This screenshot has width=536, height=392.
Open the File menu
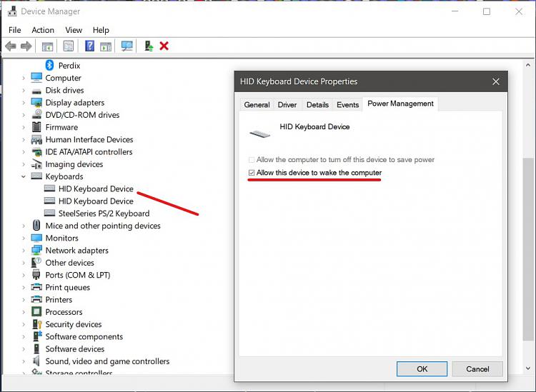click(15, 30)
